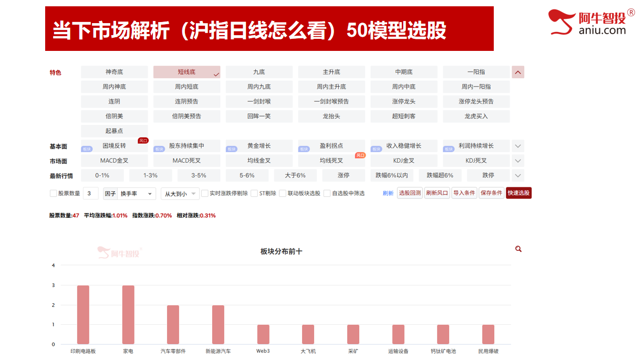
Task: Select the 涨停龙头 filter
Action: (404, 101)
